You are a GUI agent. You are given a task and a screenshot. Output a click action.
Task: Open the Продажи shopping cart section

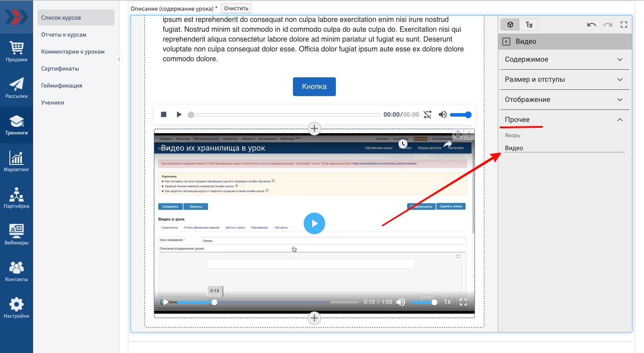(x=17, y=51)
